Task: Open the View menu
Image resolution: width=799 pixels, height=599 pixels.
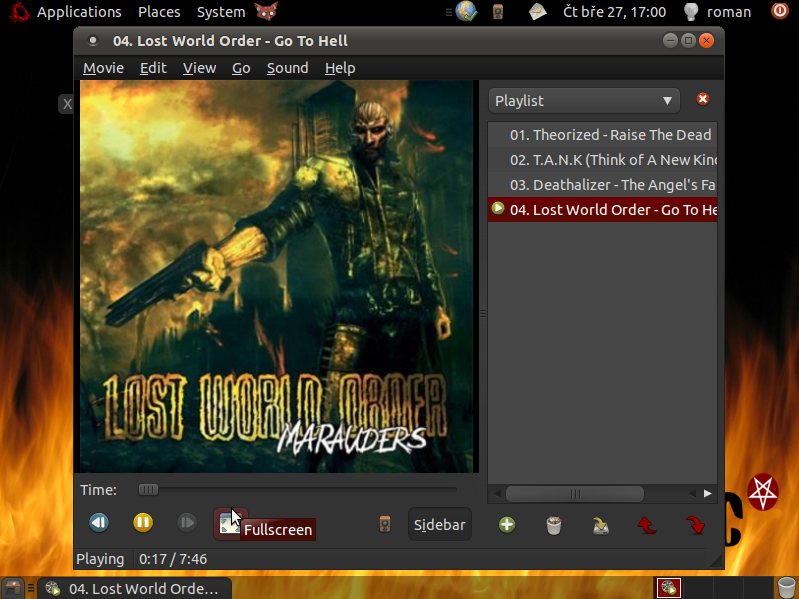Action: point(199,68)
